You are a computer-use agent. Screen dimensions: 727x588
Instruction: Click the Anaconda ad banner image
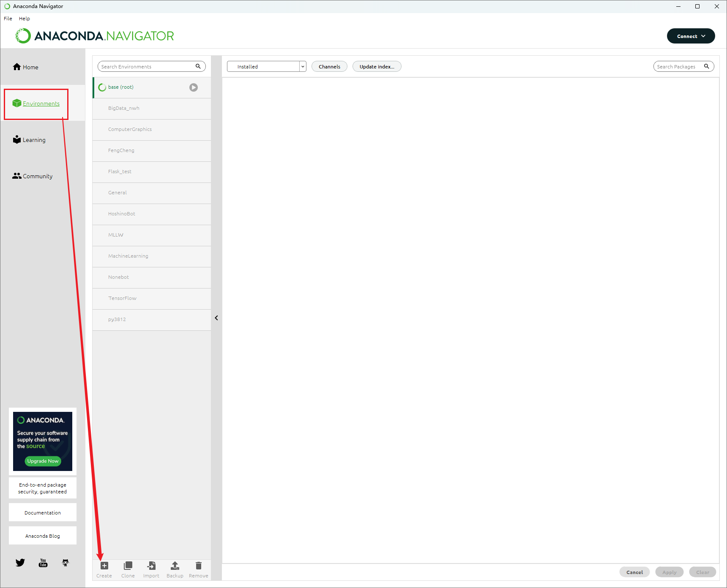click(43, 441)
